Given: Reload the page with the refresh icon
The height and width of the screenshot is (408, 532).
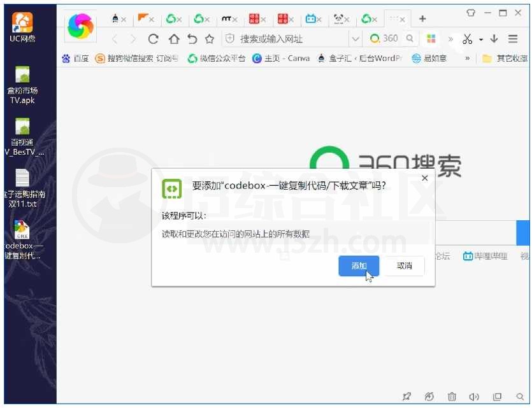Looking at the screenshot, I should coord(154,39).
